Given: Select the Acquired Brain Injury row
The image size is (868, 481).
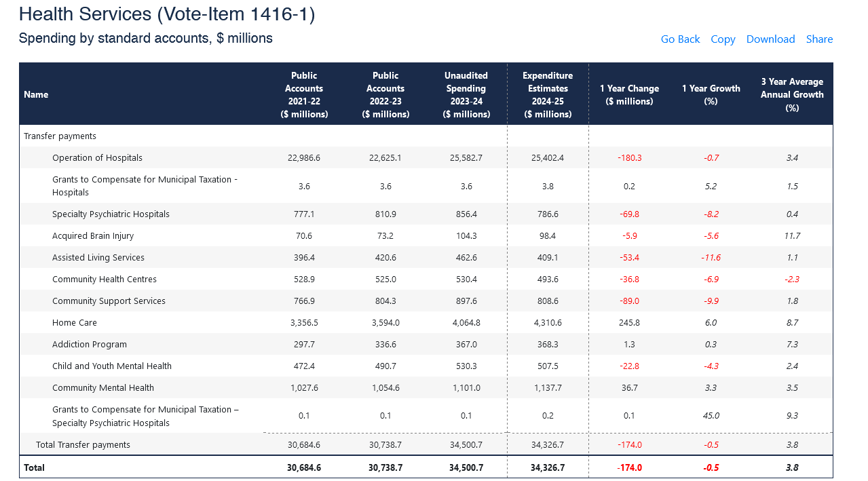Looking at the screenshot, I should click(93, 235).
